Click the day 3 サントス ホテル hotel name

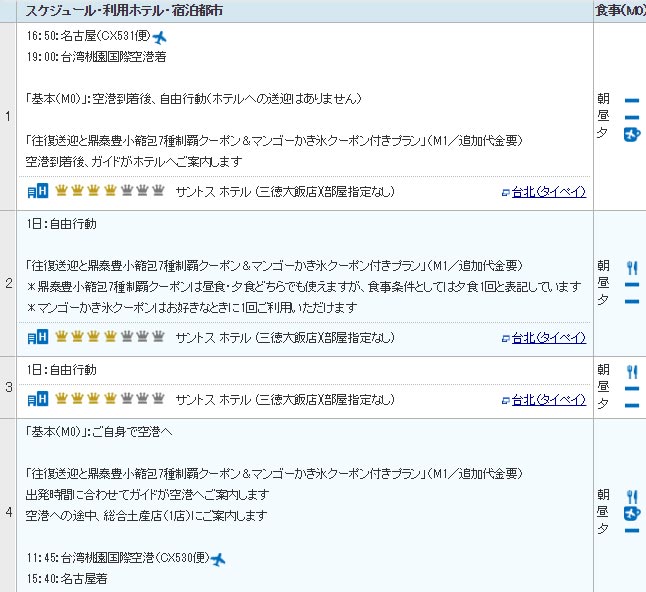[x=285, y=399]
